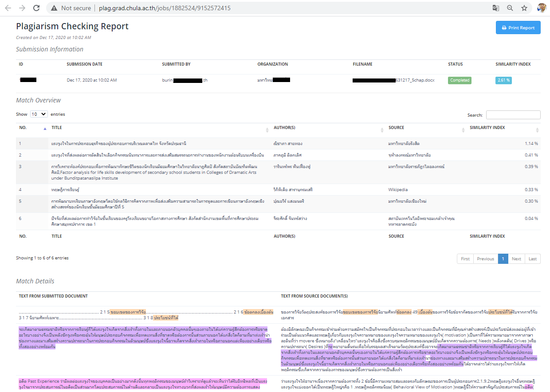
Task: Go to Next page of entries
Action: 516,259
